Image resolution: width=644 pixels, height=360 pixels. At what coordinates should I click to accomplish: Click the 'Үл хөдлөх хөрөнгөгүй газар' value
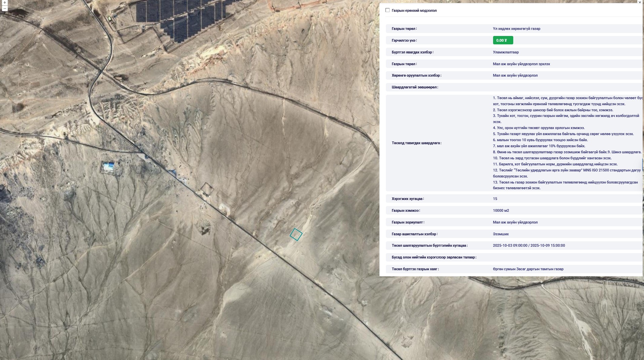(x=516, y=29)
